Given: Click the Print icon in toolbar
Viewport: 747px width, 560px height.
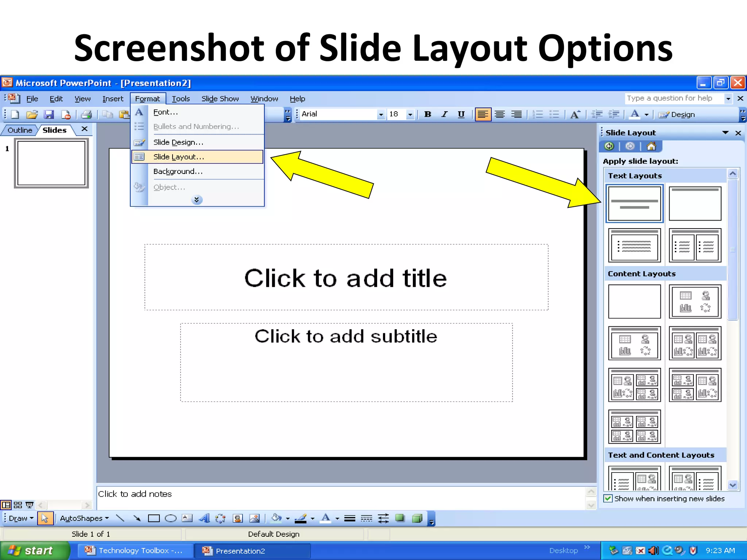Looking at the screenshot, I should pyautogui.click(x=86, y=114).
